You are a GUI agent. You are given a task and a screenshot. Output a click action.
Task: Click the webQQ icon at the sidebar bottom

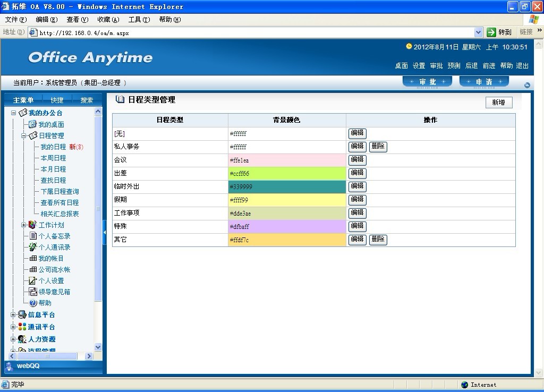coord(10,366)
